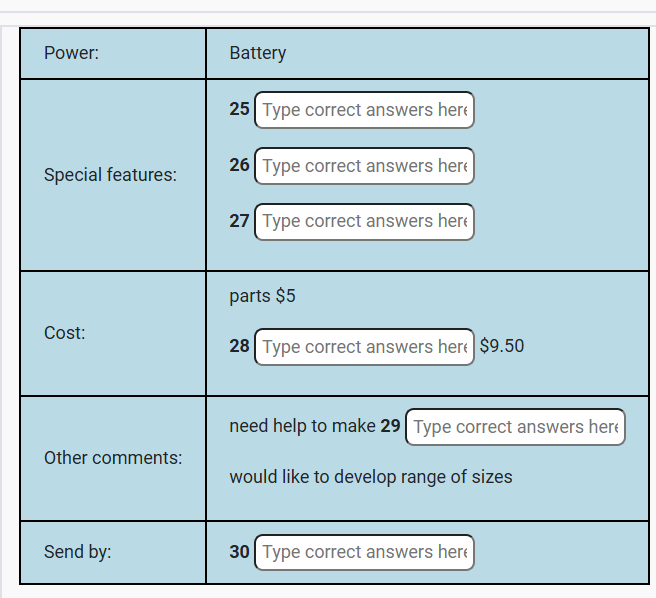Click the answer field for question 25
This screenshot has height=598, width=656.
click(364, 110)
